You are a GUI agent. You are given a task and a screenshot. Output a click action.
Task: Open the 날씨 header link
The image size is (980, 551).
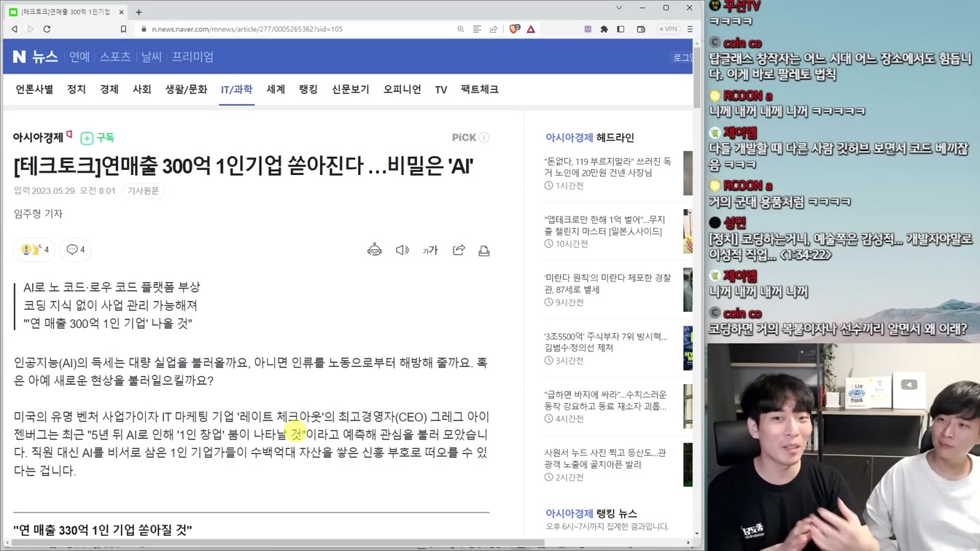pos(151,57)
